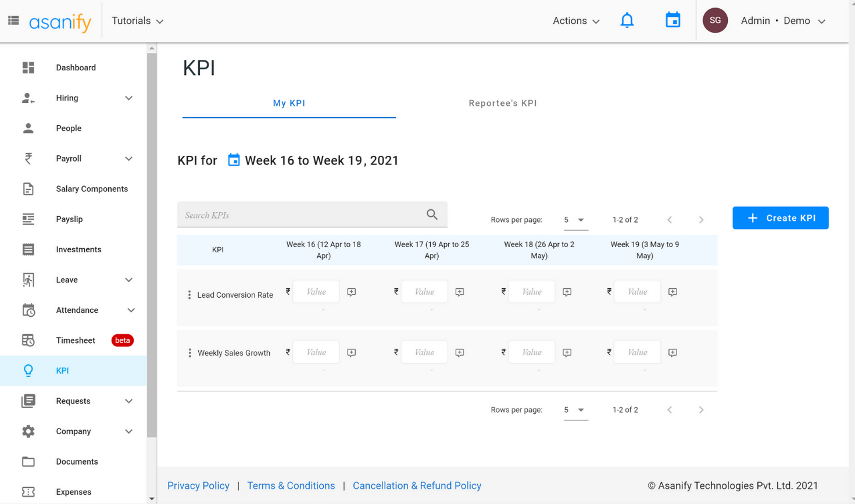Open the Actions dropdown menu

click(x=575, y=21)
